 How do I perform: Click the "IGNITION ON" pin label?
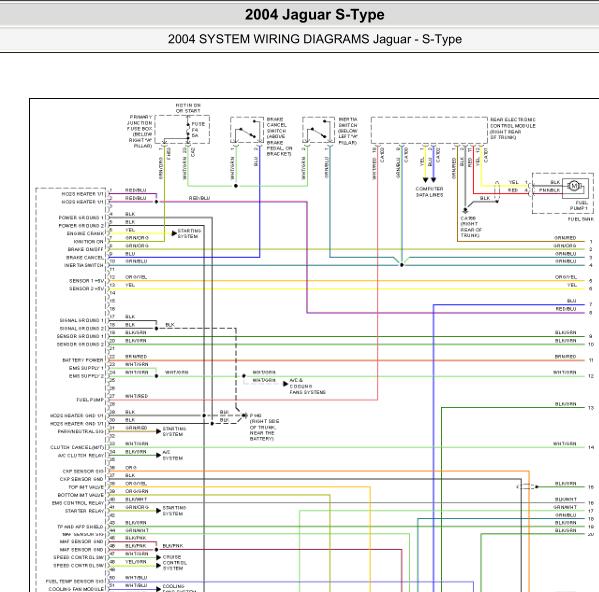(89, 242)
